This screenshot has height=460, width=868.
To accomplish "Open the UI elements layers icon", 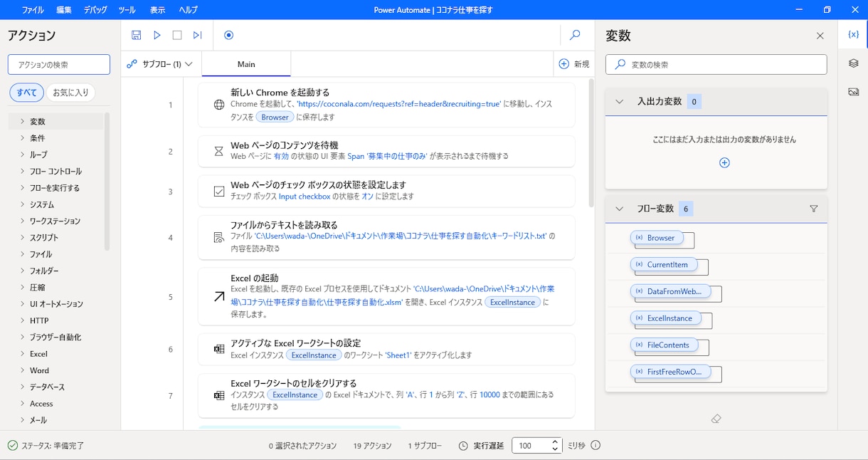I will pyautogui.click(x=853, y=63).
